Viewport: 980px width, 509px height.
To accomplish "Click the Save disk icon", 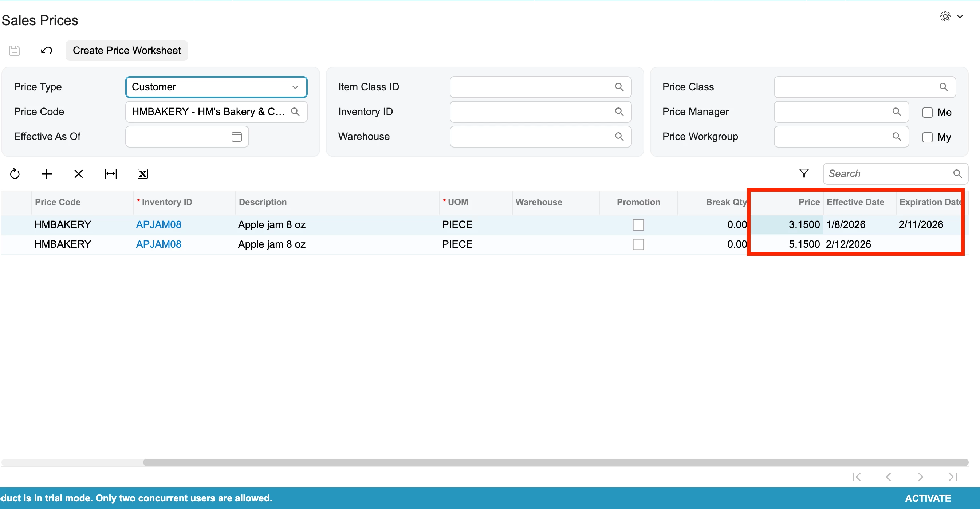I will click(x=15, y=51).
